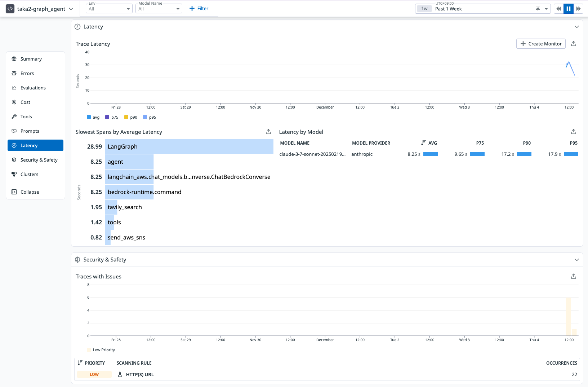Screen dimensions: 588x387
Task: Sort table by P75 column
Action: [480, 143]
